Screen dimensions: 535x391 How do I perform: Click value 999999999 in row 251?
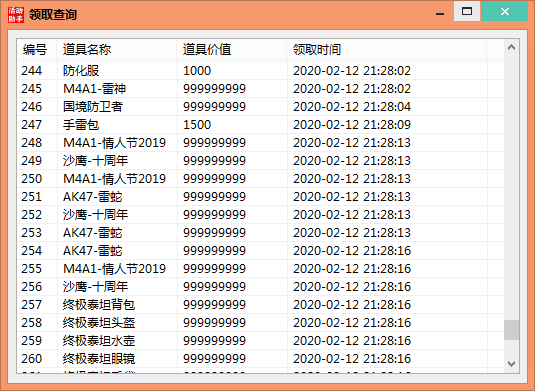[214, 197]
